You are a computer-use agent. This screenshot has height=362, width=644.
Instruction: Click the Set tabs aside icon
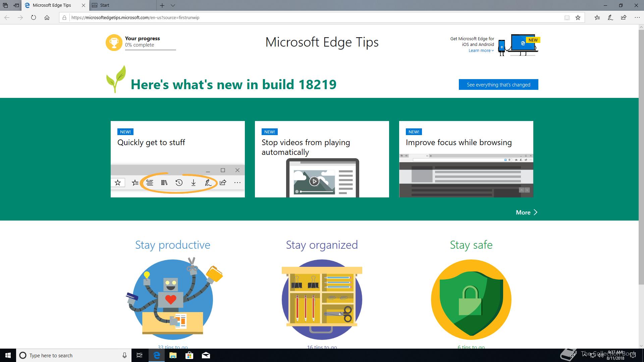tap(16, 5)
